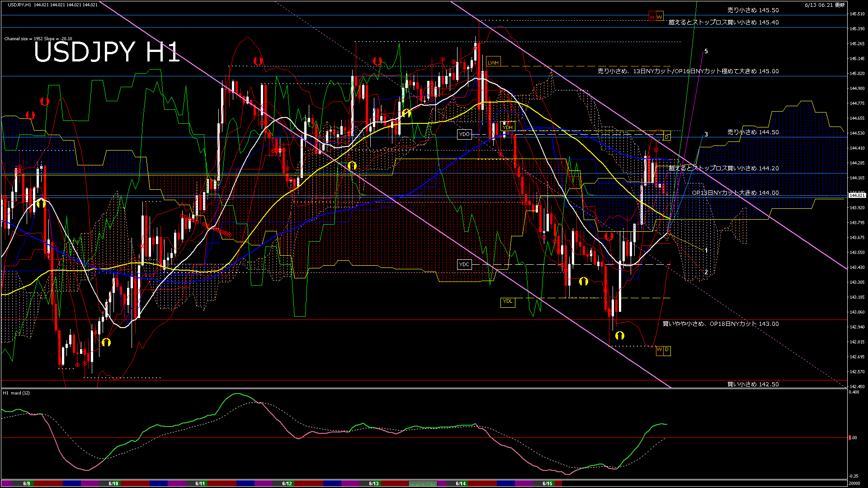Click wave number 3 projection label
The height and width of the screenshot is (488, 868).
[706, 134]
